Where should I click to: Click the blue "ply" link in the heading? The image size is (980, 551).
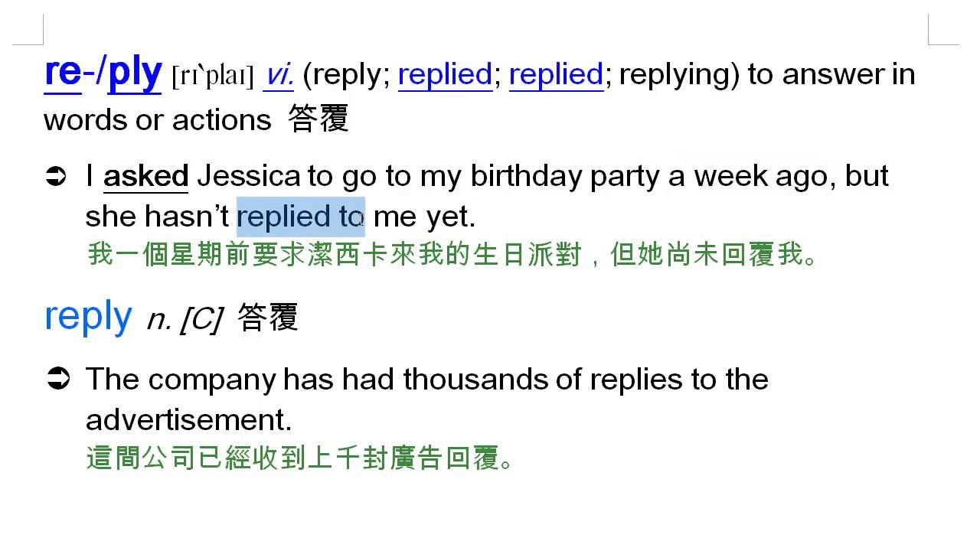pos(134,75)
